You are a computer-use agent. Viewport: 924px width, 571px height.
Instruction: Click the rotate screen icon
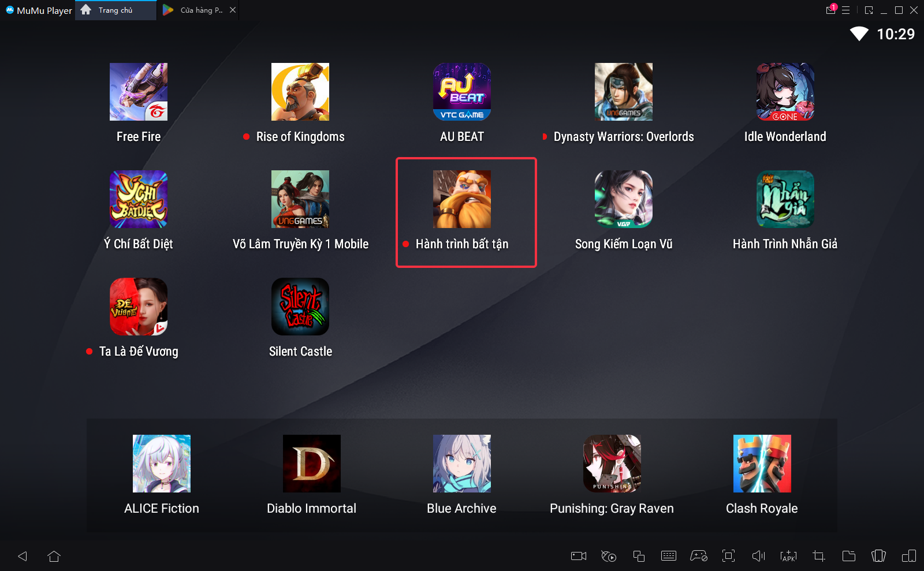(878, 556)
